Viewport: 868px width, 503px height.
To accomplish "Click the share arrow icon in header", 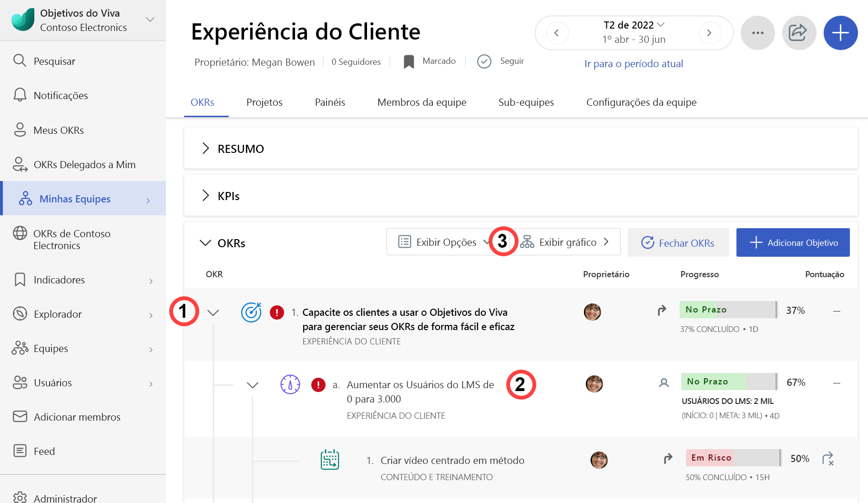I will tap(799, 33).
